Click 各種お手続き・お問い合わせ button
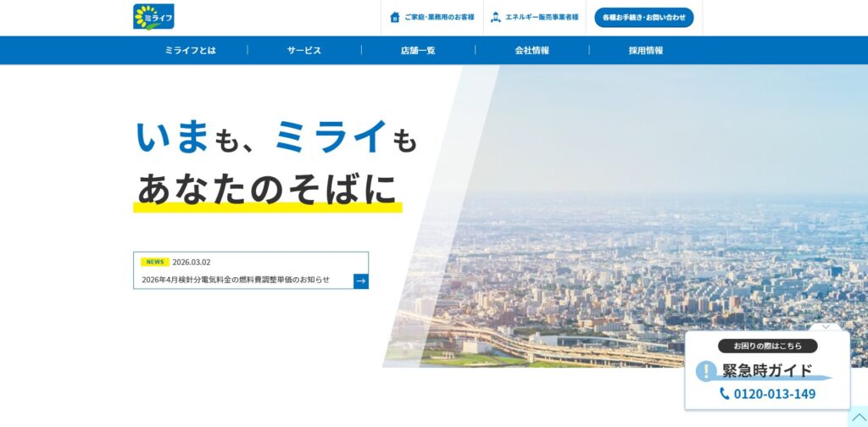The image size is (868, 427). tap(643, 17)
